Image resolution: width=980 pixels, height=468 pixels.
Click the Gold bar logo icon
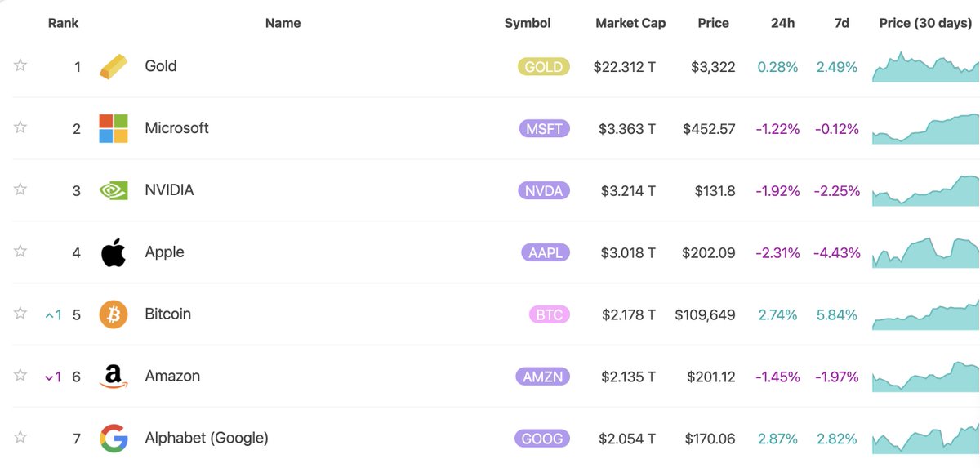point(114,66)
